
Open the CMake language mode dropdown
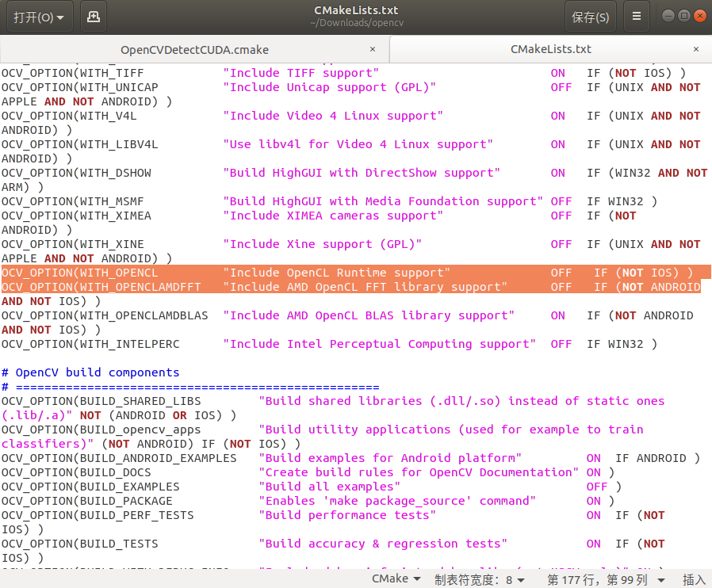(395, 578)
